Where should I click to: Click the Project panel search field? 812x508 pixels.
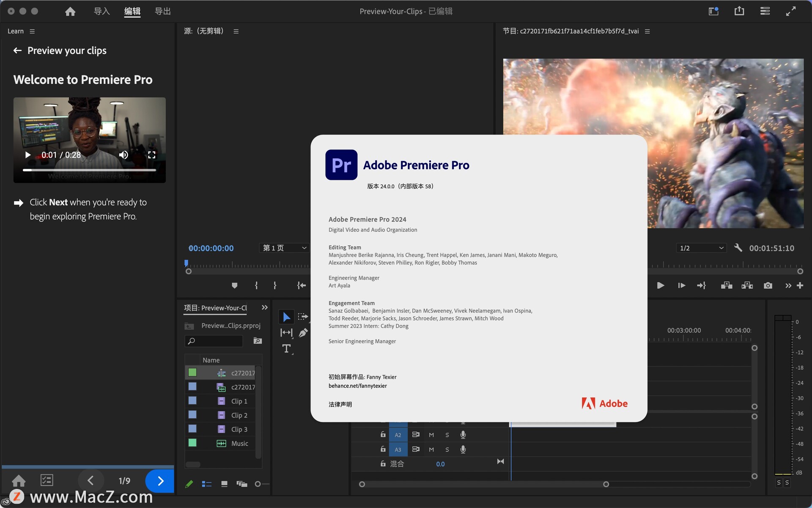click(214, 341)
